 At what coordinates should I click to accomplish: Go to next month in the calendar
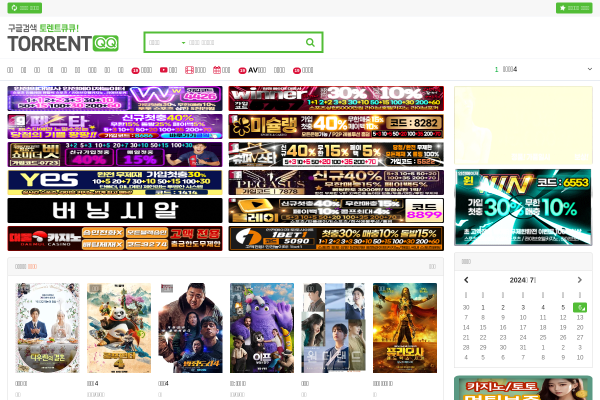point(580,280)
